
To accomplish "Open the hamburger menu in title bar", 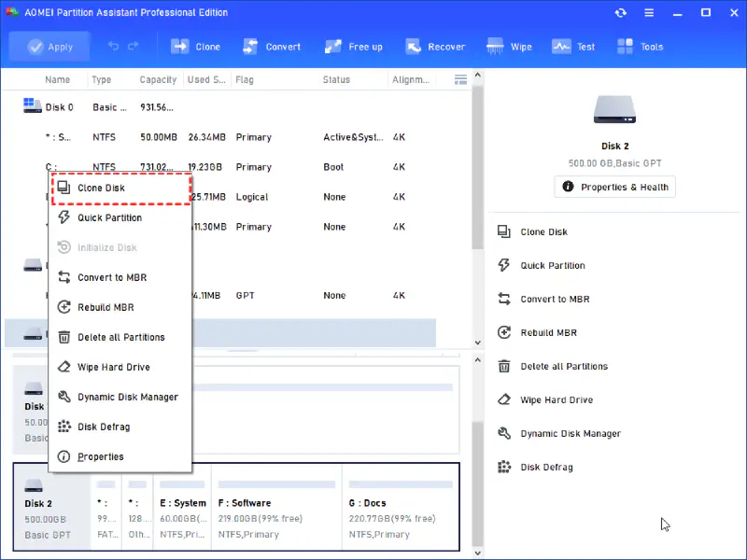I will [x=648, y=13].
